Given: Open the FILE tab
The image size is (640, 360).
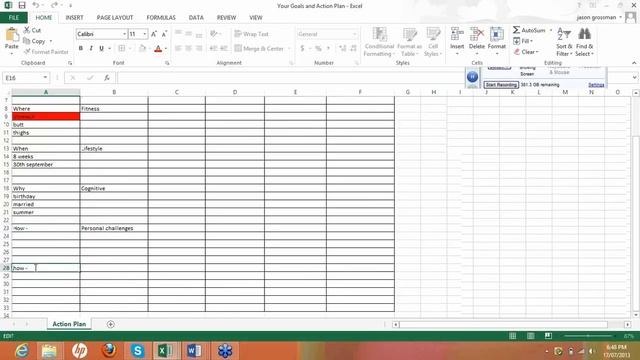Looking at the screenshot, I should [13, 18].
